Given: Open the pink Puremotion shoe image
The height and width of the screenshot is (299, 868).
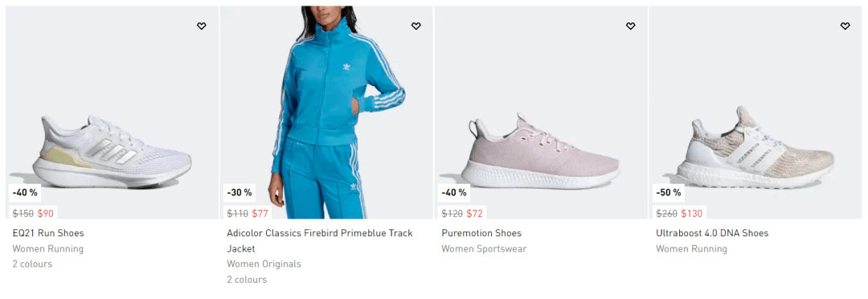Looking at the screenshot, I should click(541, 113).
